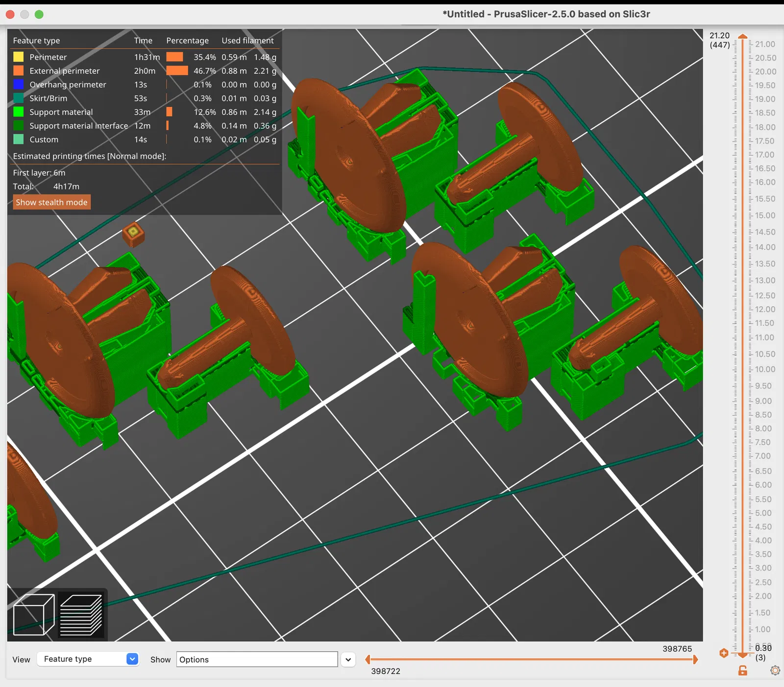Image resolution: width=784 pixels, height=687 pixels.
Task: Toggle the one-layer mode lock icon
Action: click(743, 670)
